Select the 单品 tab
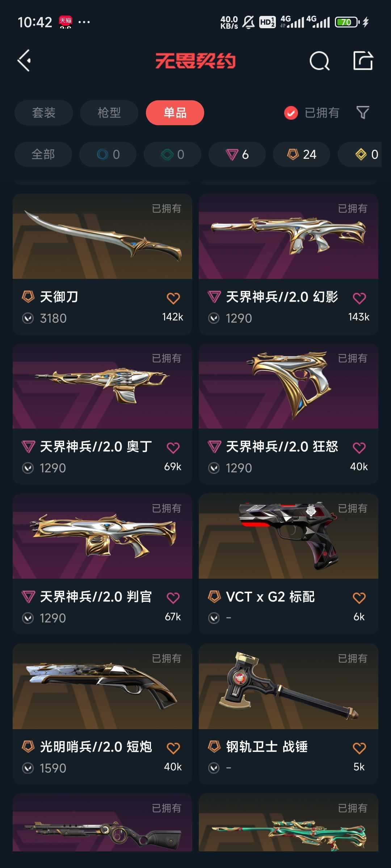 coord(175,113)
